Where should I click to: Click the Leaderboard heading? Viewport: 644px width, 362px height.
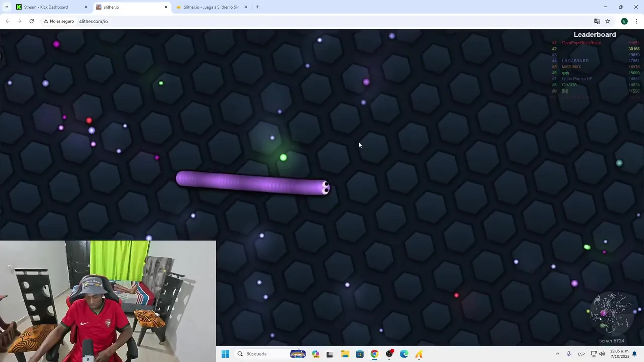[595, 35]
